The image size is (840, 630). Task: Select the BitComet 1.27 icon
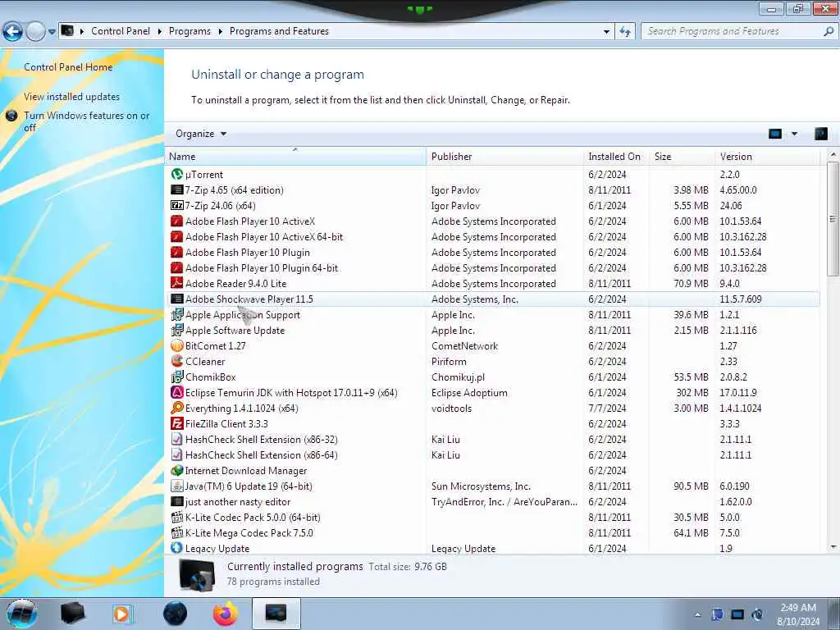point(177,345)
